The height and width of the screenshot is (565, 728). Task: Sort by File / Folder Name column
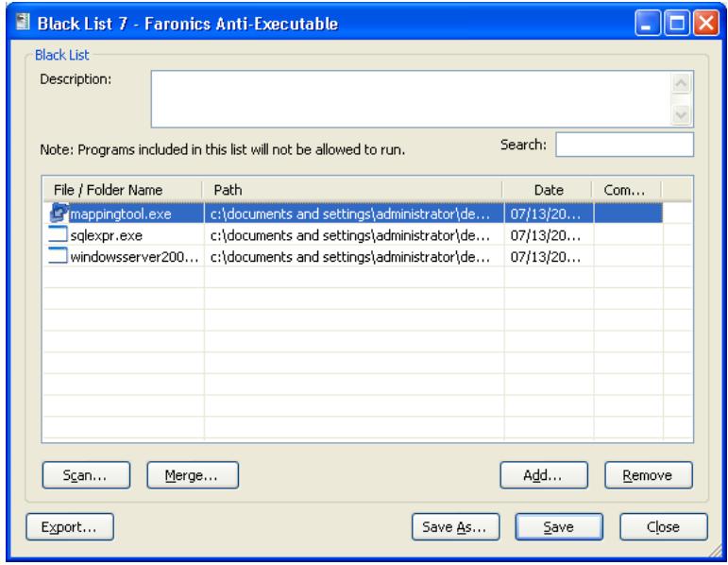tap(123, 190)
